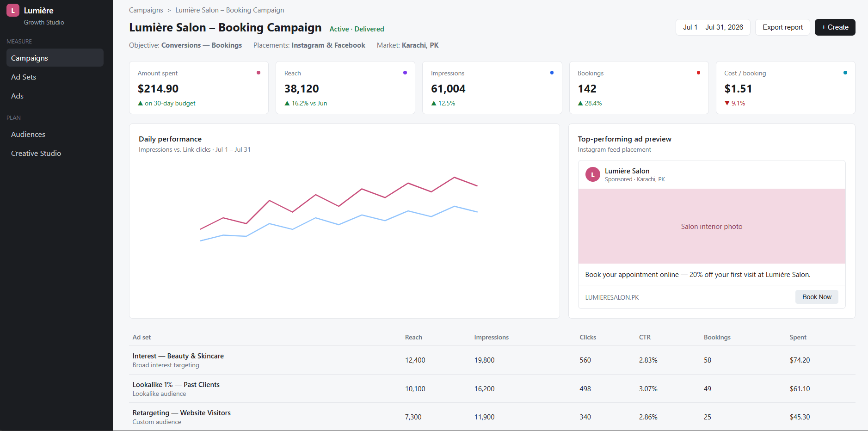The image size is (868, 431).
Task: Click the Campaigns breadcrumb link
Action: tap(146, 10)
